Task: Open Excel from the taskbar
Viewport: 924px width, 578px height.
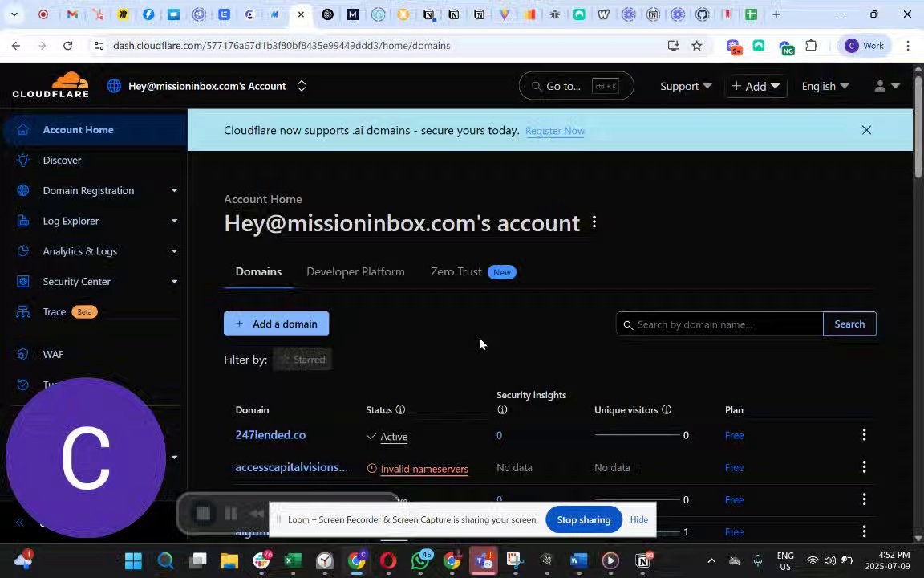Action: click(293, 561)
